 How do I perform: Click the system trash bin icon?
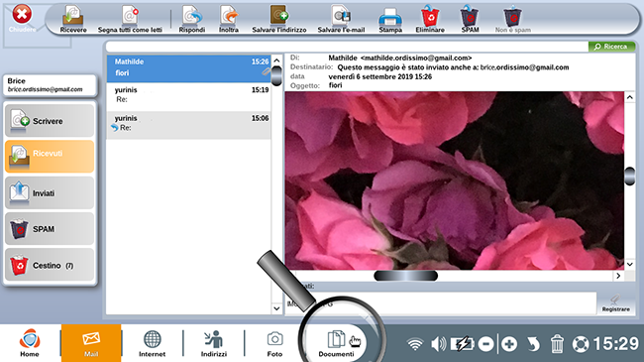click(x=557, y=343)
